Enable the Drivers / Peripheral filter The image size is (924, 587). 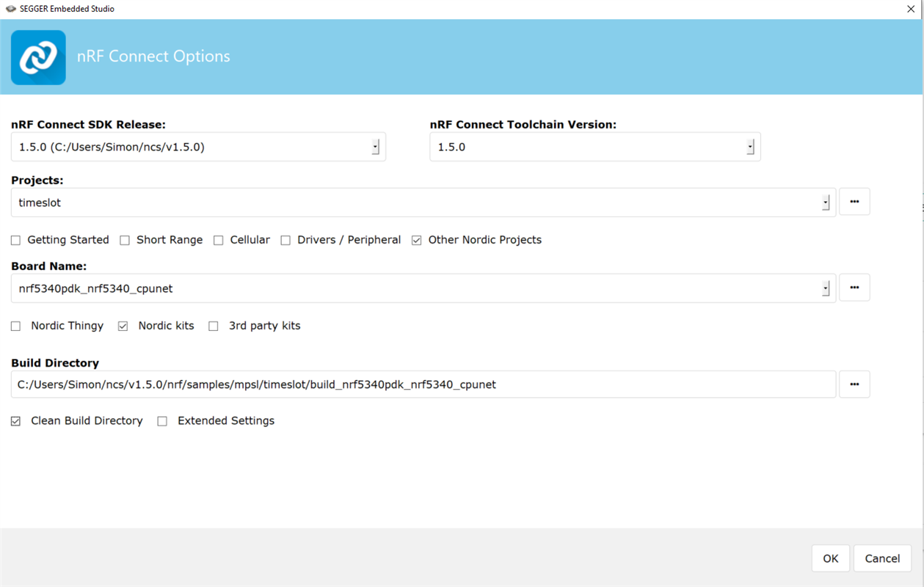(x=285, y=239)
